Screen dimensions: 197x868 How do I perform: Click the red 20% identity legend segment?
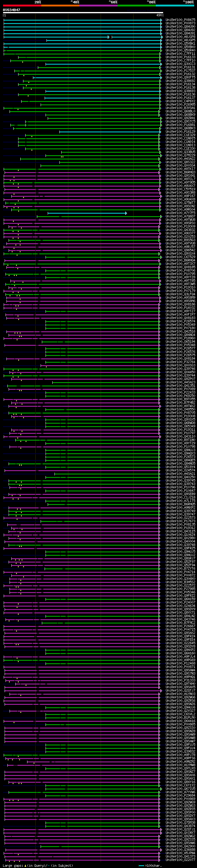click(x=22, y=6)
